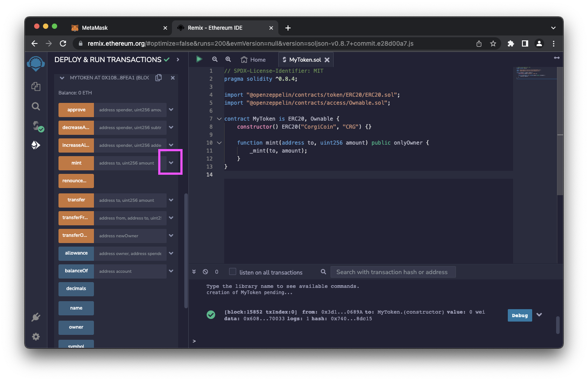Open the Deploy & Run panel arrow
588x381 pixels.
point(178,59)
